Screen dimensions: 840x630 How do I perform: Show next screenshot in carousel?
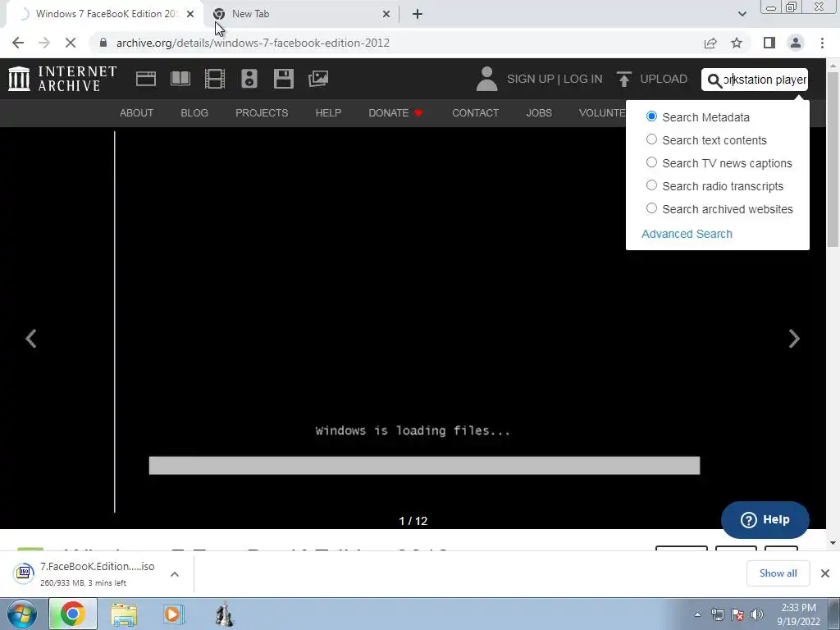pos(794,339)
